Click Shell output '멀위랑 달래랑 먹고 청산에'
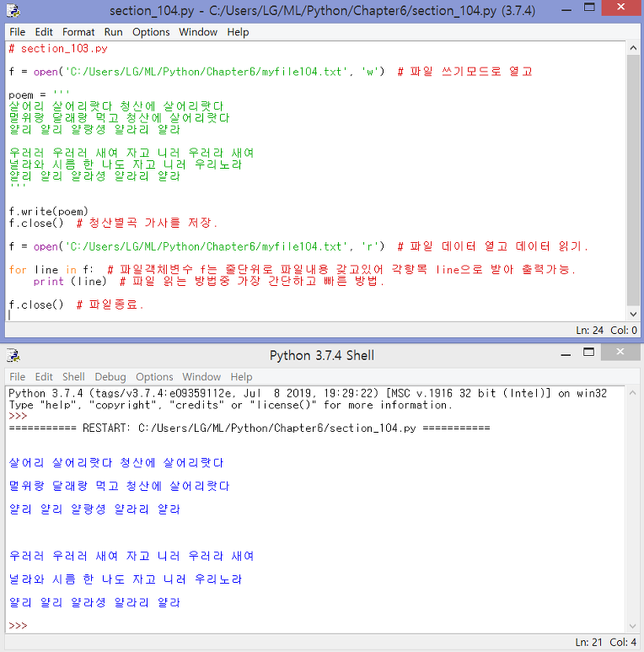The width and height of the screenshot is (644, 652). [x=119, y=486]
